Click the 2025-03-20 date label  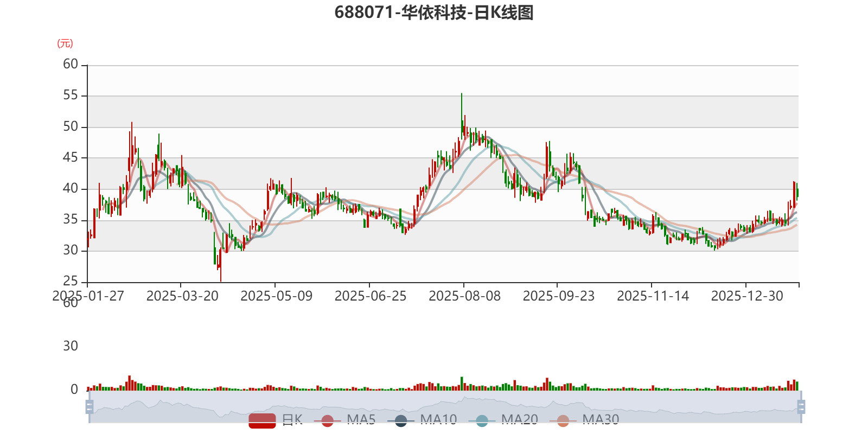tap(182, 296)
